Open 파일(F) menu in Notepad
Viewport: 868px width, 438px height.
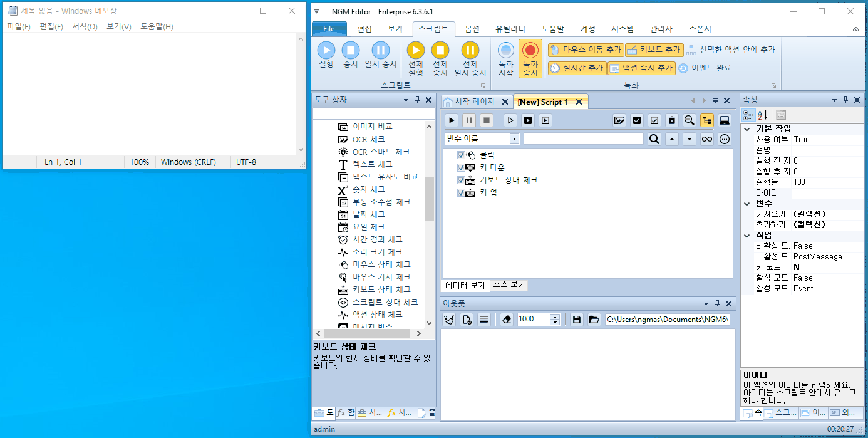pos(18,26)
